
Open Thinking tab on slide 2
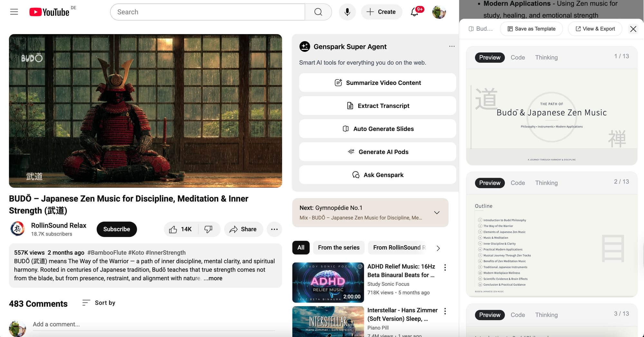tap(546, 183)
